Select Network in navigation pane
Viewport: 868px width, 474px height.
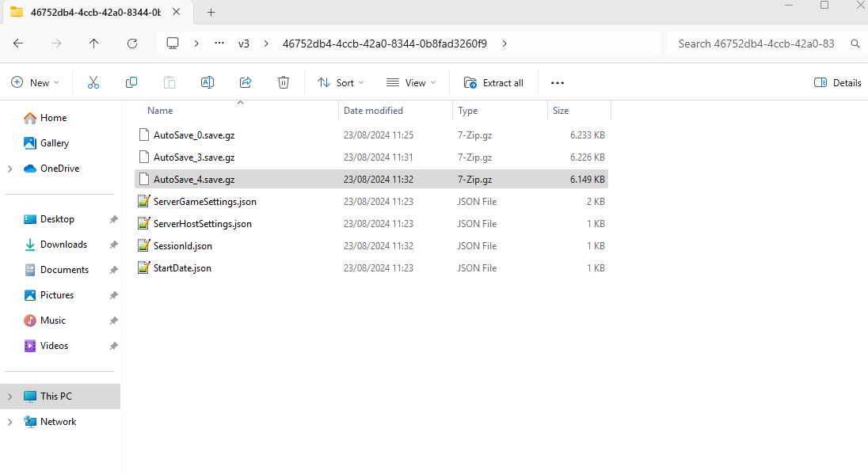pos(58,422)
